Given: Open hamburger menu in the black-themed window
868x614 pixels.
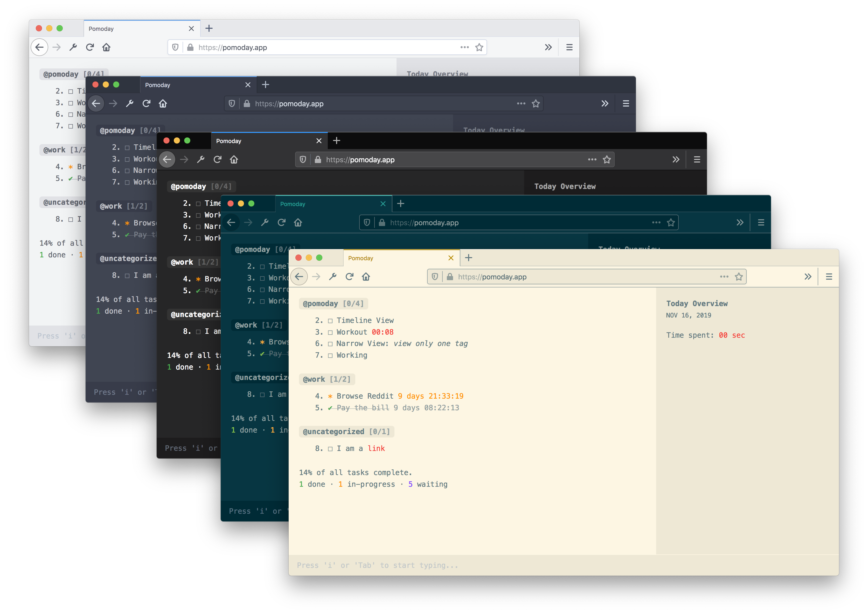Looking at the screenshot, I should click(x=697, y=160).
